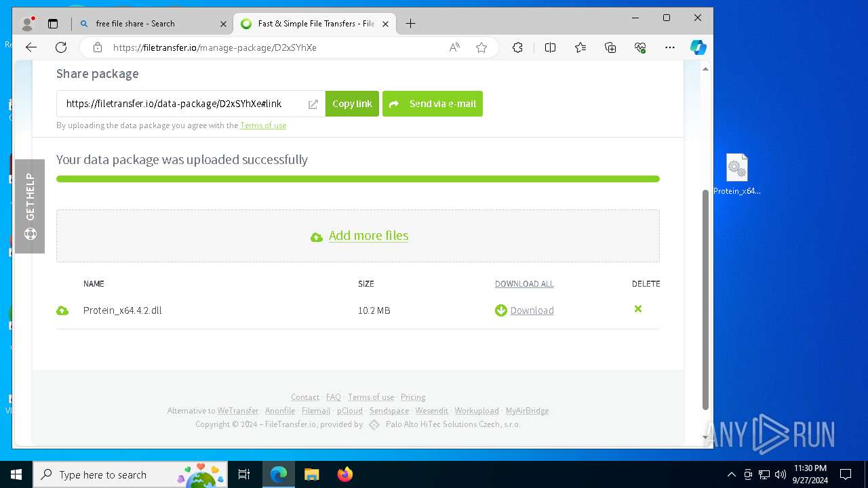Open the network tray icon
868x488 pixels.
(764, 474)
